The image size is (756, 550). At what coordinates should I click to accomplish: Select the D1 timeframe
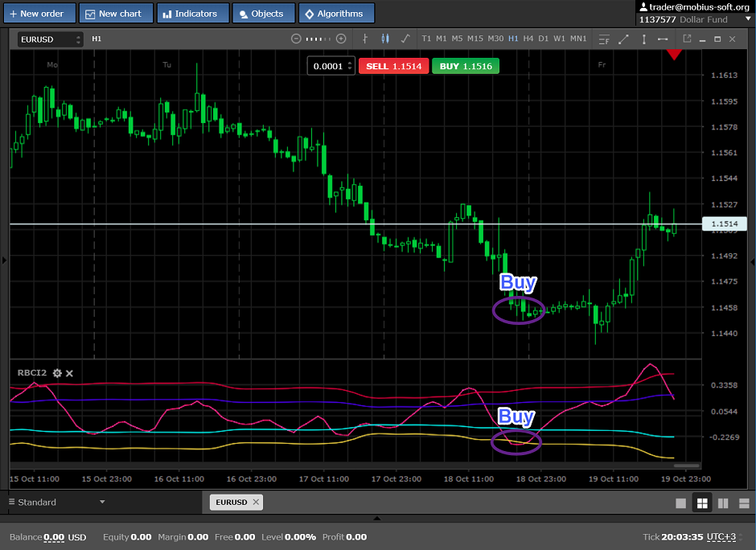point(544,39)
